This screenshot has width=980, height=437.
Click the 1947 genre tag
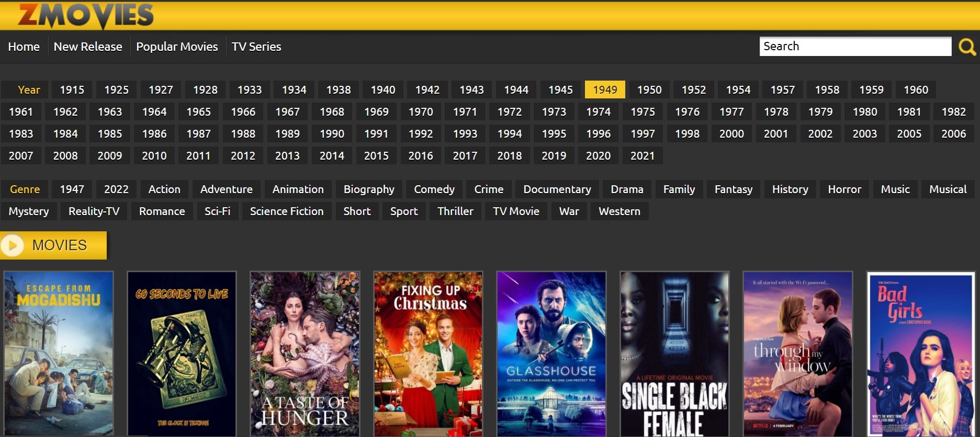72,189
